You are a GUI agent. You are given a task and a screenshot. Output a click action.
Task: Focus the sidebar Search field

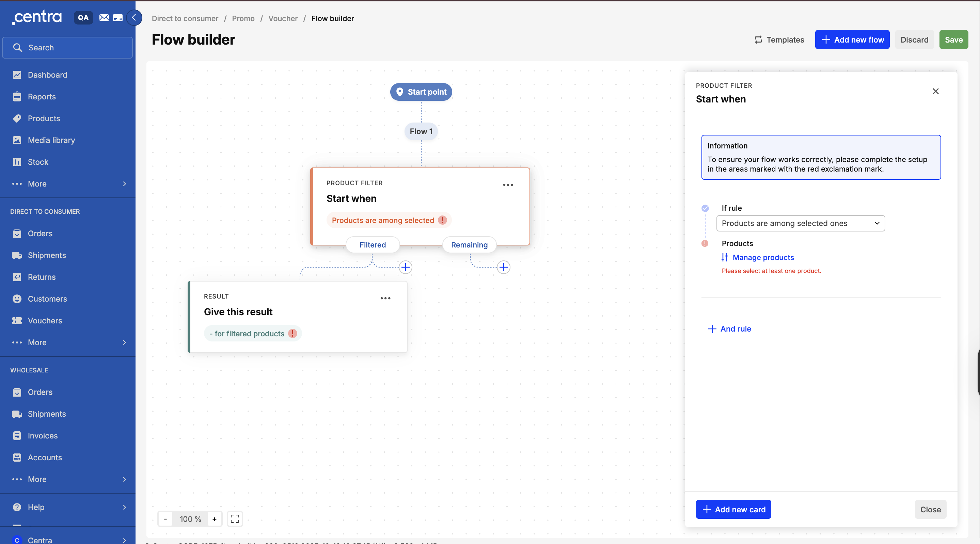68,48
